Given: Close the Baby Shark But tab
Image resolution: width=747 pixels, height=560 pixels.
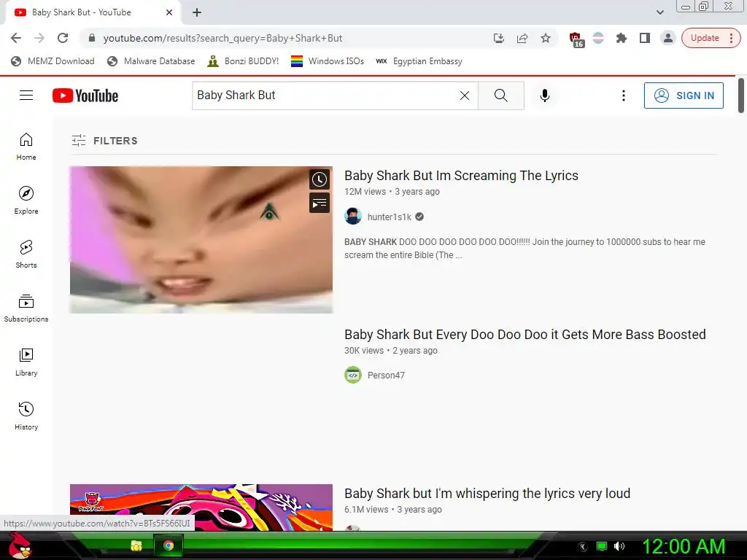Looking at the screenshot, I should coord(169,12).
